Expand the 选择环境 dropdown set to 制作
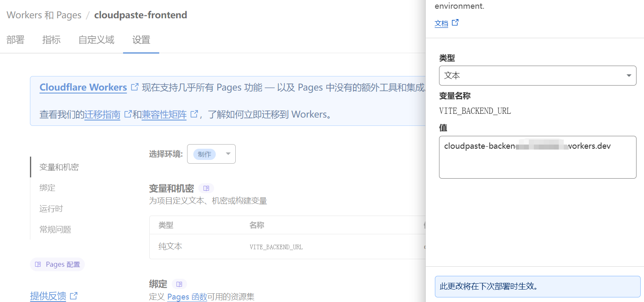 click(211, 154)
